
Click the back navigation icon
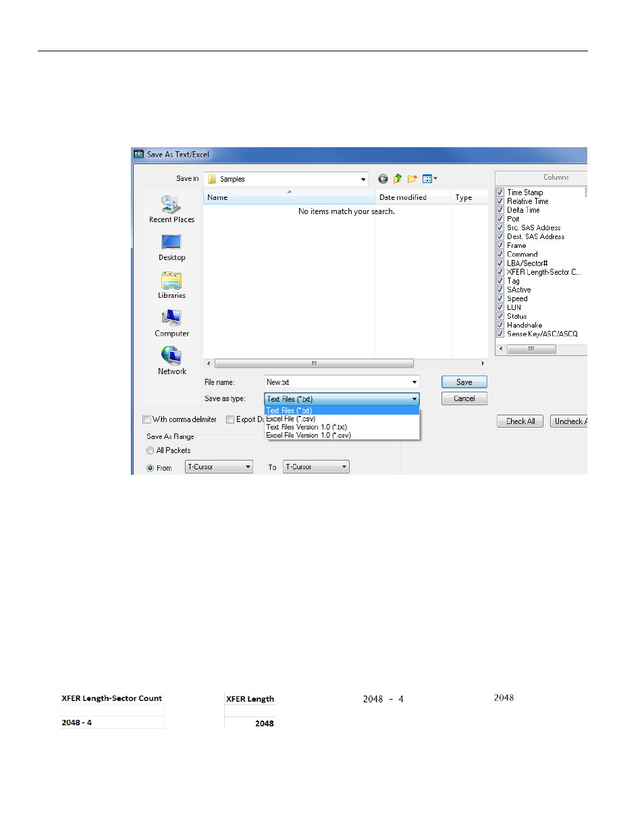pyautogui.click(x=383, y=179)
